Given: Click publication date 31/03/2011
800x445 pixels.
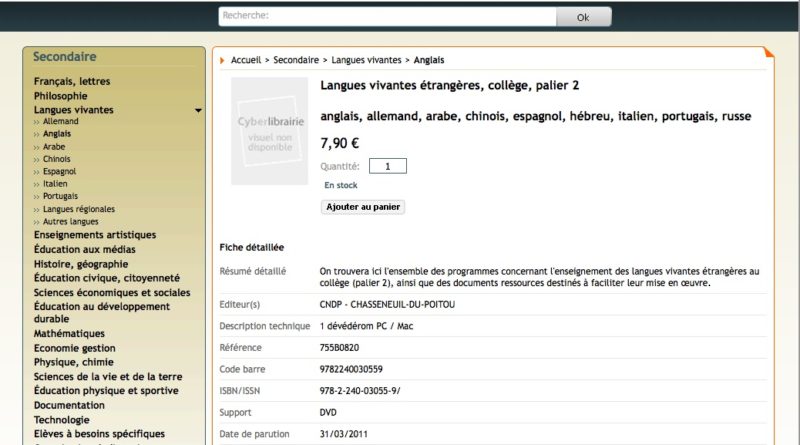Looking at the screenshot, I should 343,434.
